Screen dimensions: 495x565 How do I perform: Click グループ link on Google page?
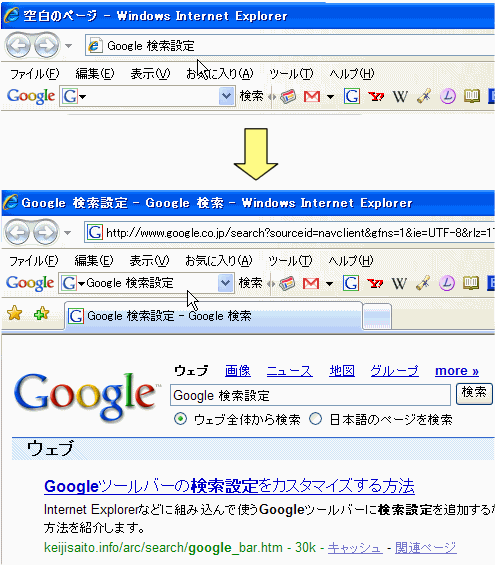(x=394, y=371)
